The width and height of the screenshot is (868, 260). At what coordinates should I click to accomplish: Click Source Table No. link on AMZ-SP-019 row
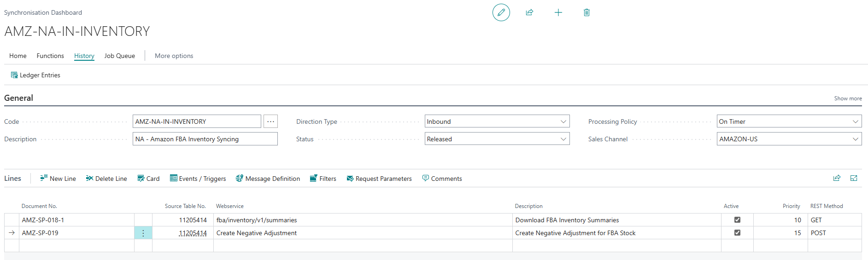(193, 233)
